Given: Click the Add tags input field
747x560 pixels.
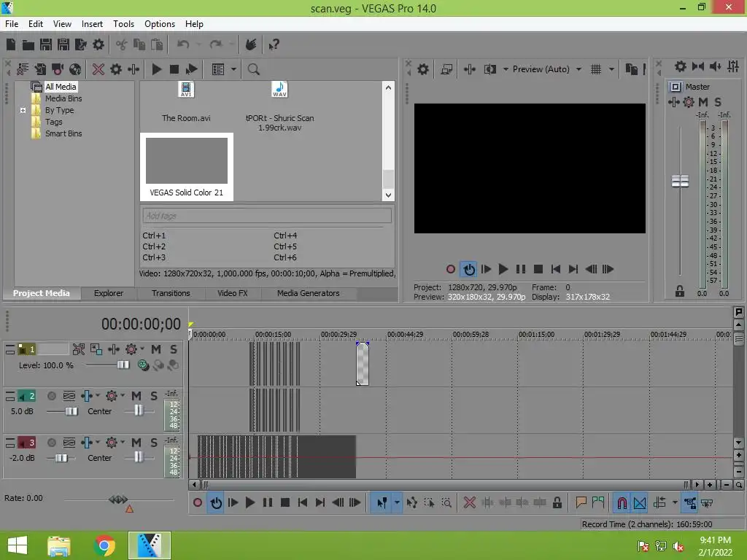Looking at the screenshot, I should coord(267,216).
